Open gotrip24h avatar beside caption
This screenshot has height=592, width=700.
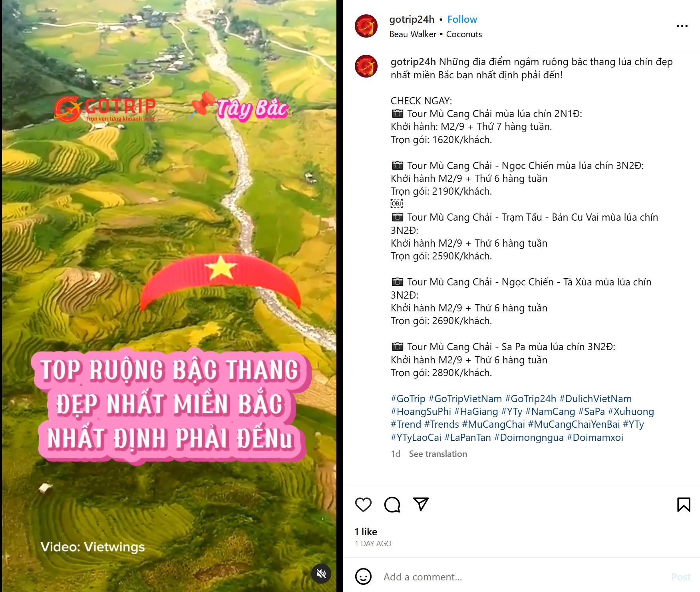[x=366, y=66]
